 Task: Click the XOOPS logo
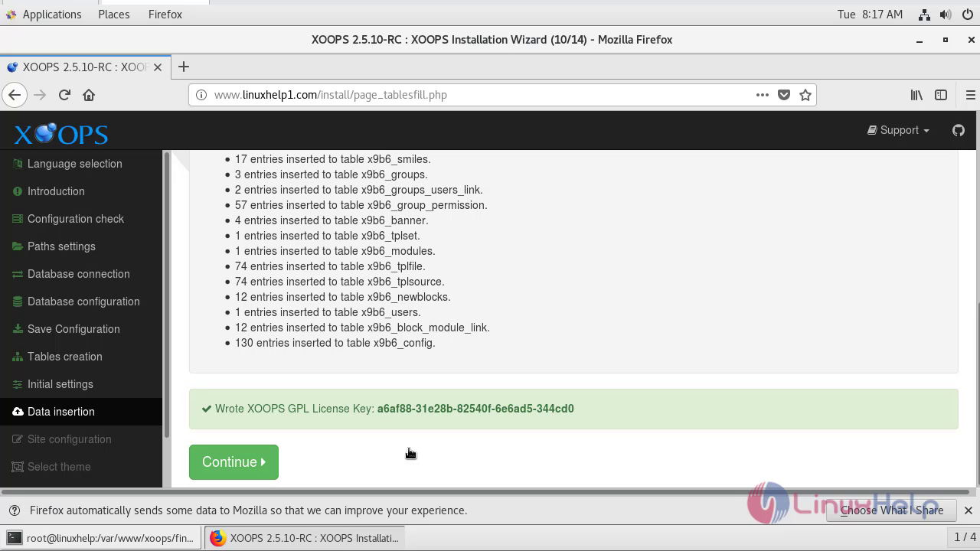tap(61, 134)
